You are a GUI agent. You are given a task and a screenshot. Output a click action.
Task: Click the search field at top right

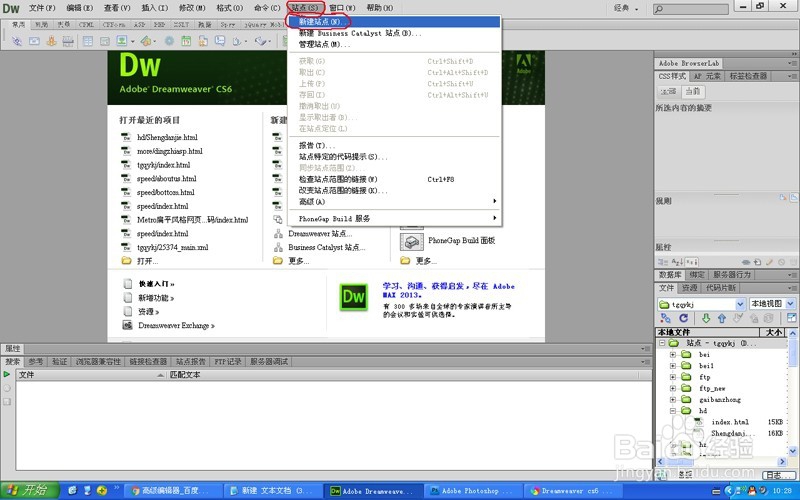click(x=691, y=9)
